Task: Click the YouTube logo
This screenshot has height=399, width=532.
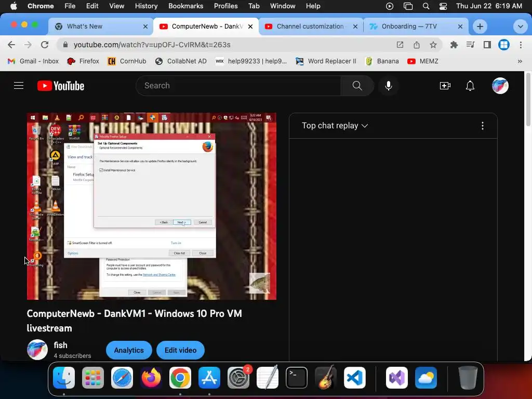Action: tap(61, 86)
